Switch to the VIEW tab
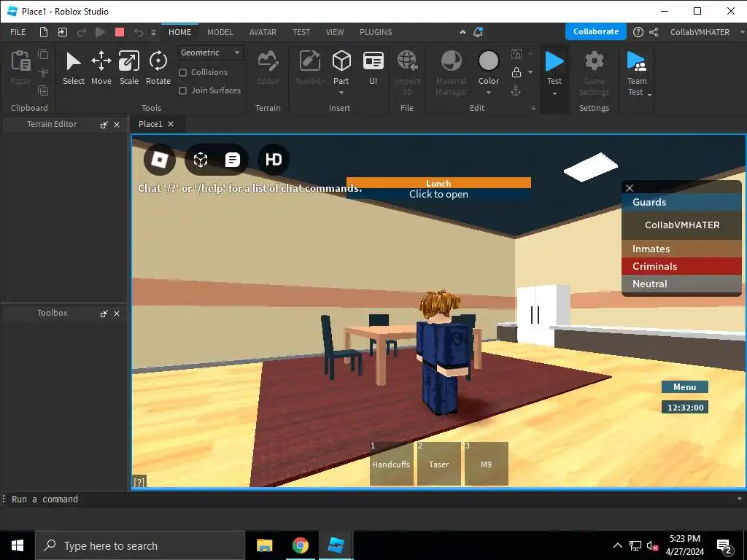The image size is (747, 560). tap(335, 32)
